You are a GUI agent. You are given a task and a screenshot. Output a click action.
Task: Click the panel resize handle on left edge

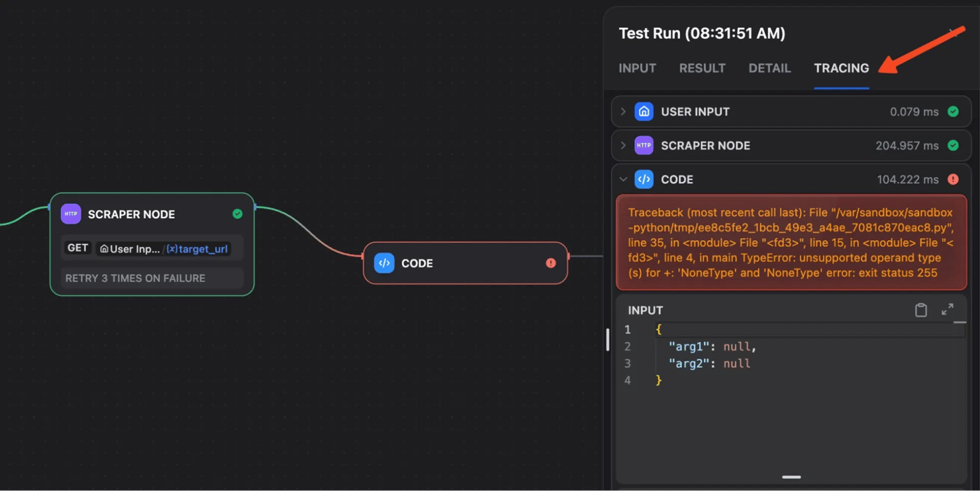(x=607, y=339)
